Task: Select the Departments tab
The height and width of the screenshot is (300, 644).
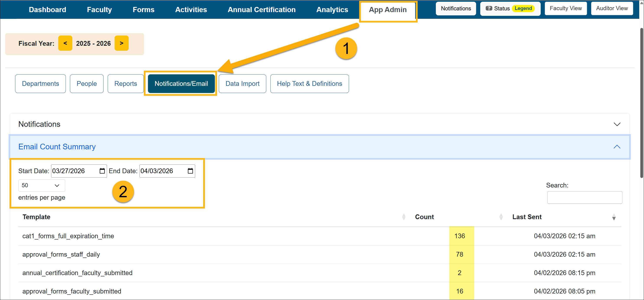Action: (x=41, y=84)
